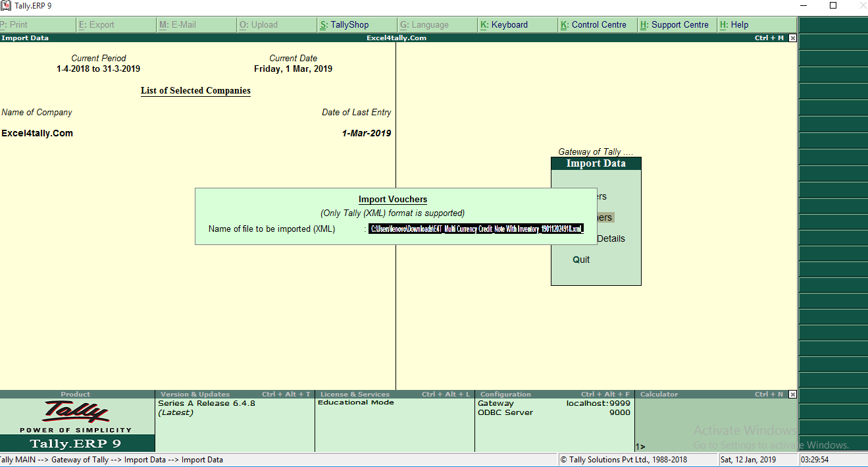Image resolution: width=868 pixels, height=467 pixels.
Task: Click the Tally.ERP 9 title bar icon
Action: (x=6, y=6)
